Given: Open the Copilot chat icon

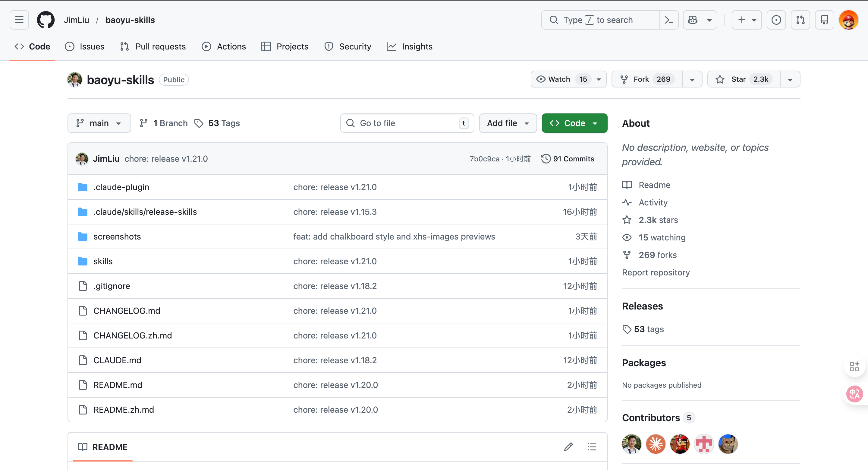Looking at the screenshot, I should pyautogui.click(x=693, y=20).
